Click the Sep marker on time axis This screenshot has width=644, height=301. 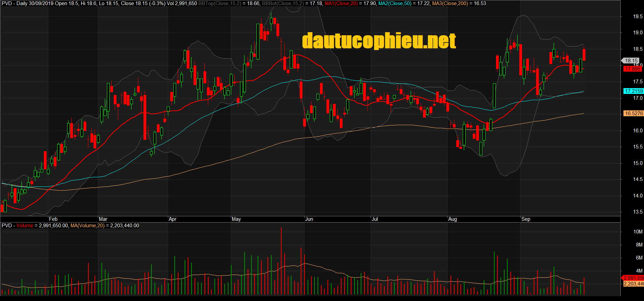pos(525,219)
